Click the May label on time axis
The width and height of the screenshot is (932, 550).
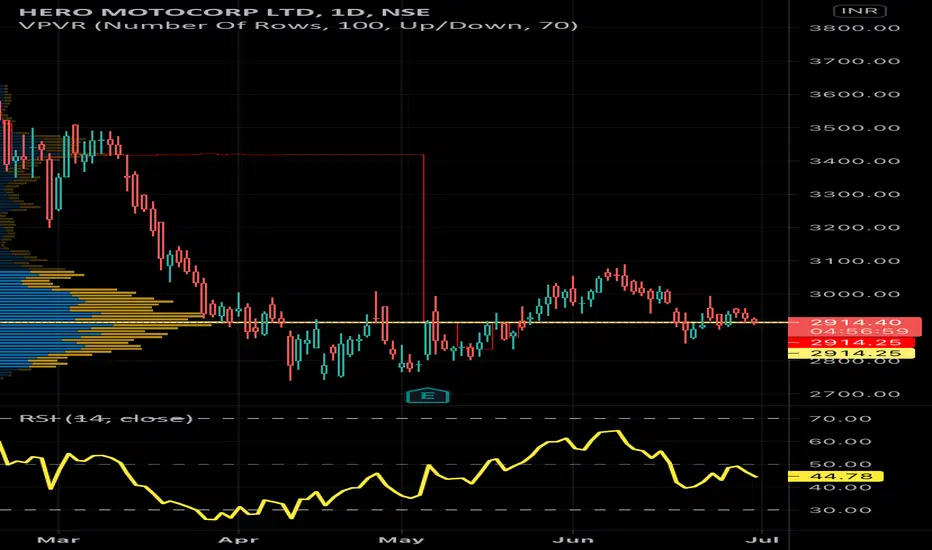(402, 540)
